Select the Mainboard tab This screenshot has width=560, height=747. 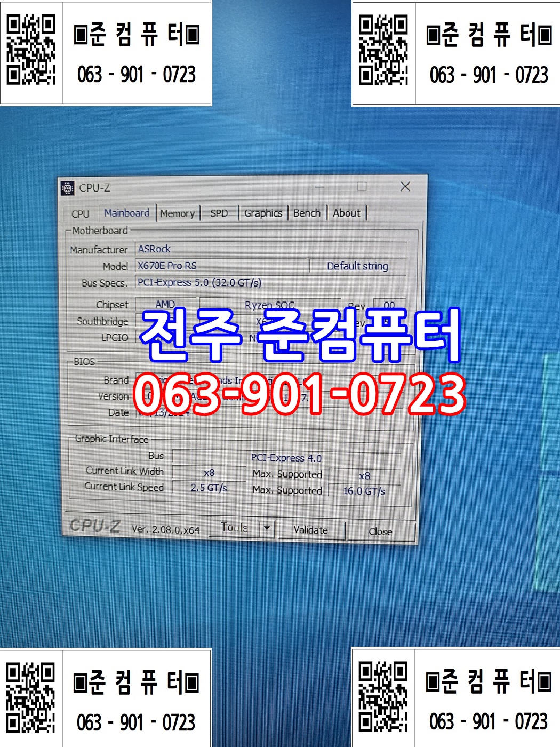click(127, 213)
